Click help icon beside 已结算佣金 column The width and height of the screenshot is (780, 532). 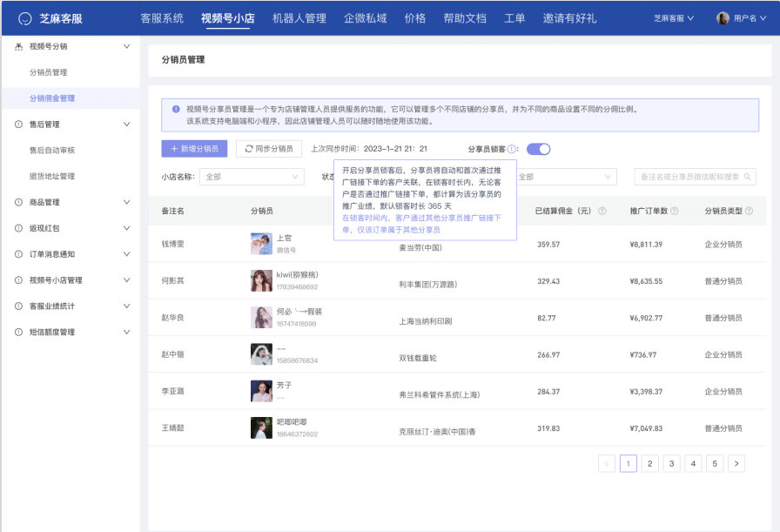(602, 211)
